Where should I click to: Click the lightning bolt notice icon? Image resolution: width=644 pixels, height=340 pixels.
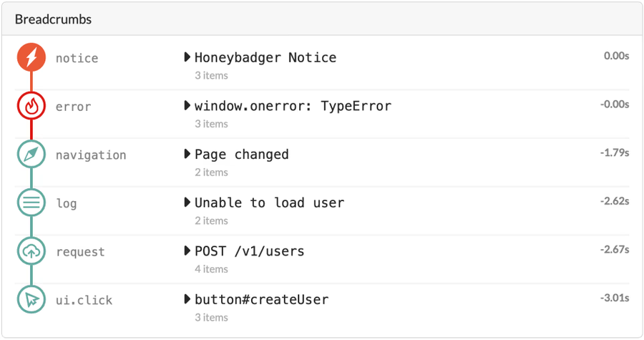pos(31,57)
